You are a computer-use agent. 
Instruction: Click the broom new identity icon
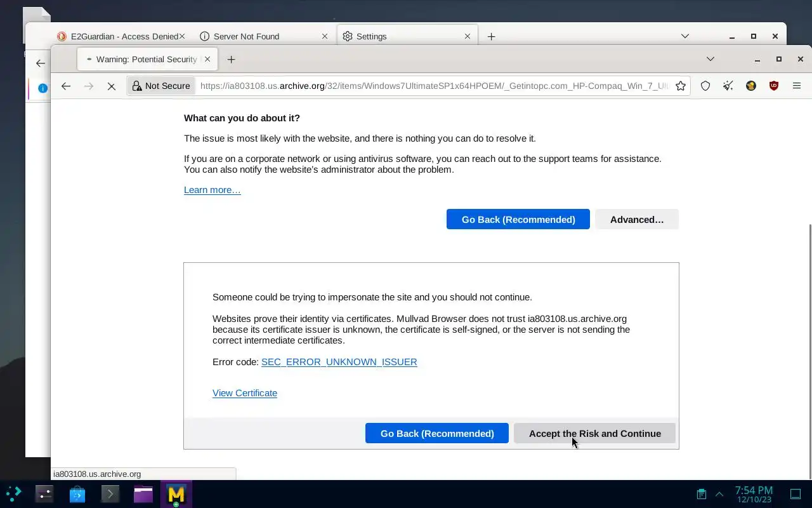coord(728,86)
